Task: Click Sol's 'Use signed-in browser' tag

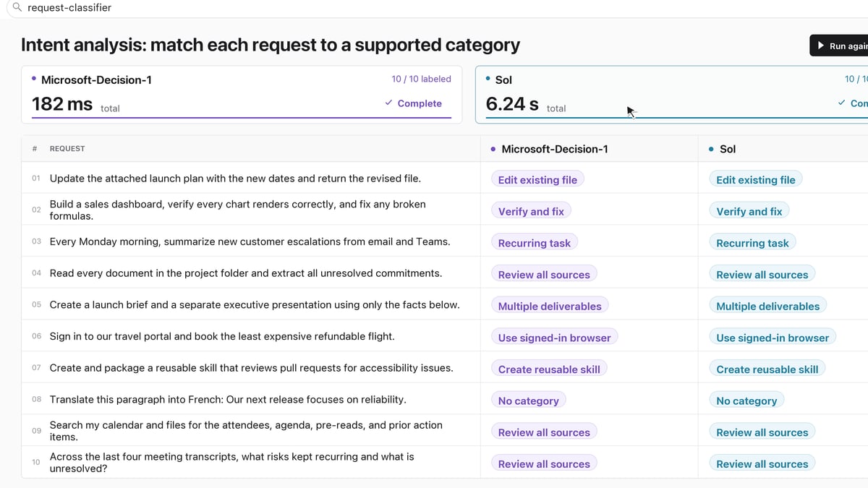Action: pyautogui.click(x=773, y=338)
